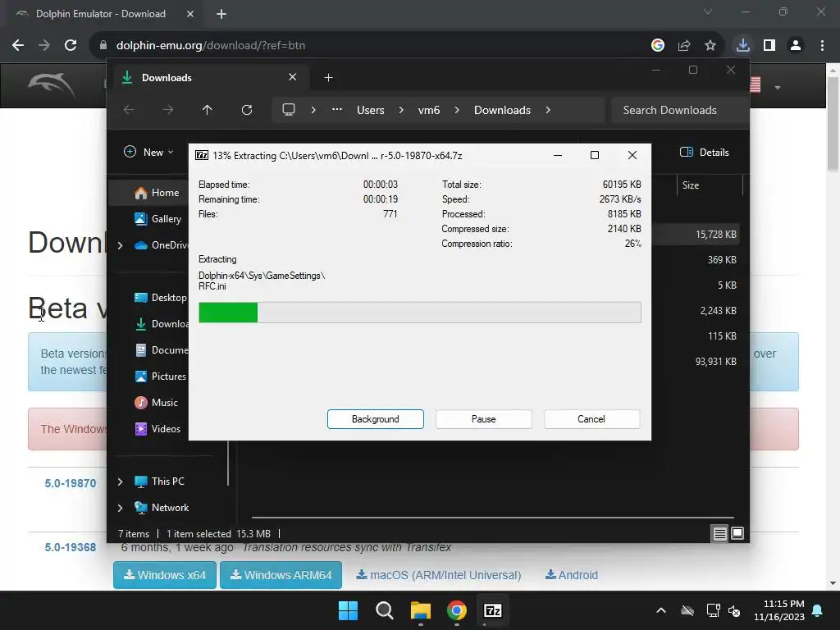840x630 pixels.
Task: Close the Downloads tab in File Explorer
Action: point(293,77)
